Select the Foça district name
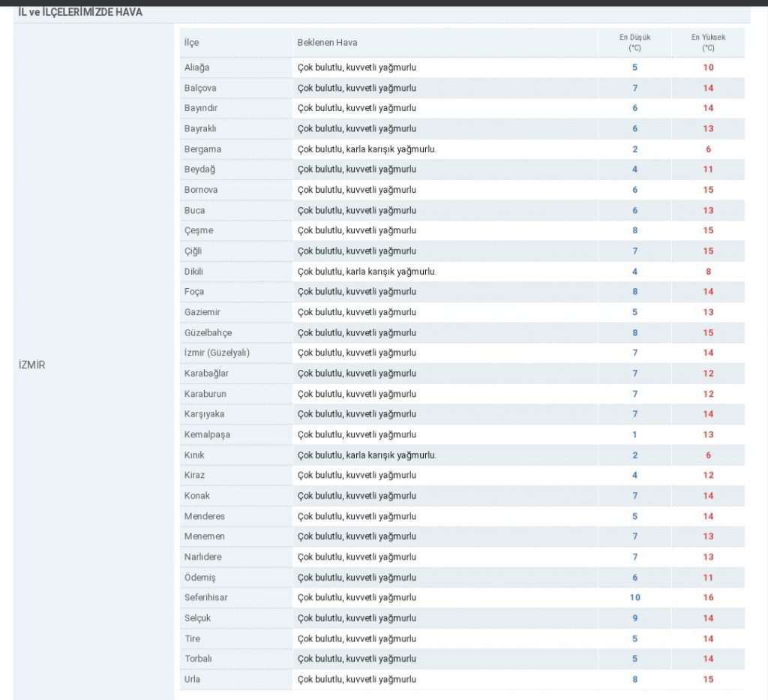The image size is (768, 700). (x=194, y=292)
